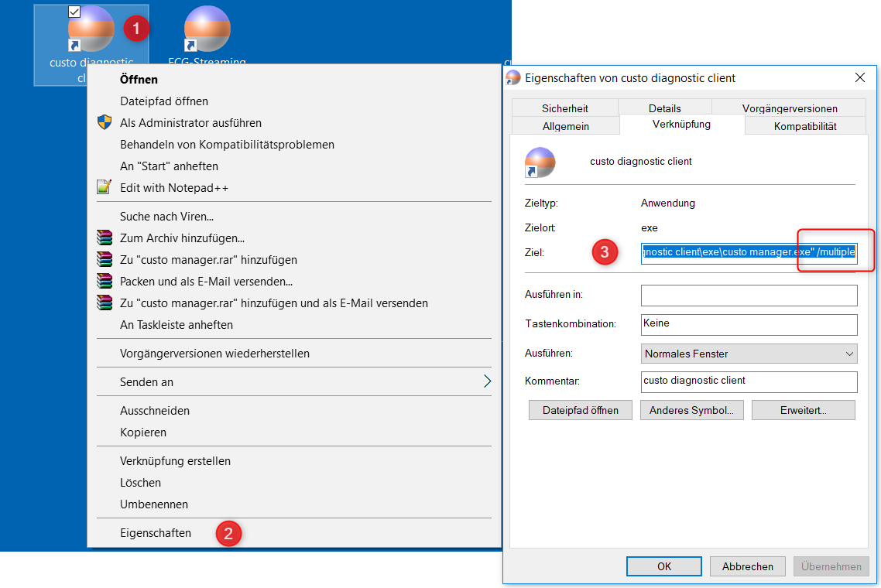Switch to the Kompatibilität tab
The height and width of the screenshot is (588, 881).
click(805, 126)
